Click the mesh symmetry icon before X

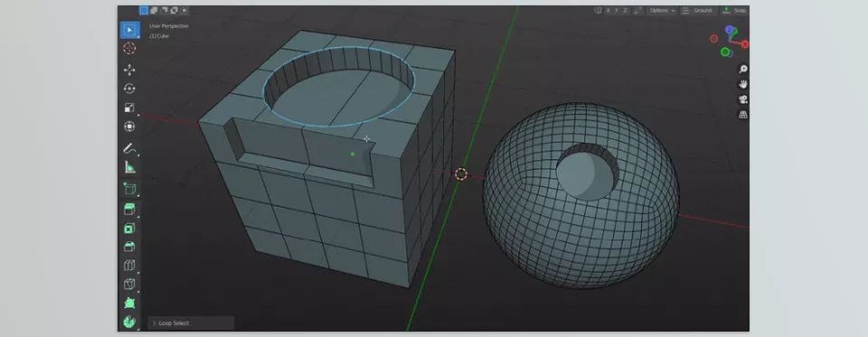(x=598, y=11)
